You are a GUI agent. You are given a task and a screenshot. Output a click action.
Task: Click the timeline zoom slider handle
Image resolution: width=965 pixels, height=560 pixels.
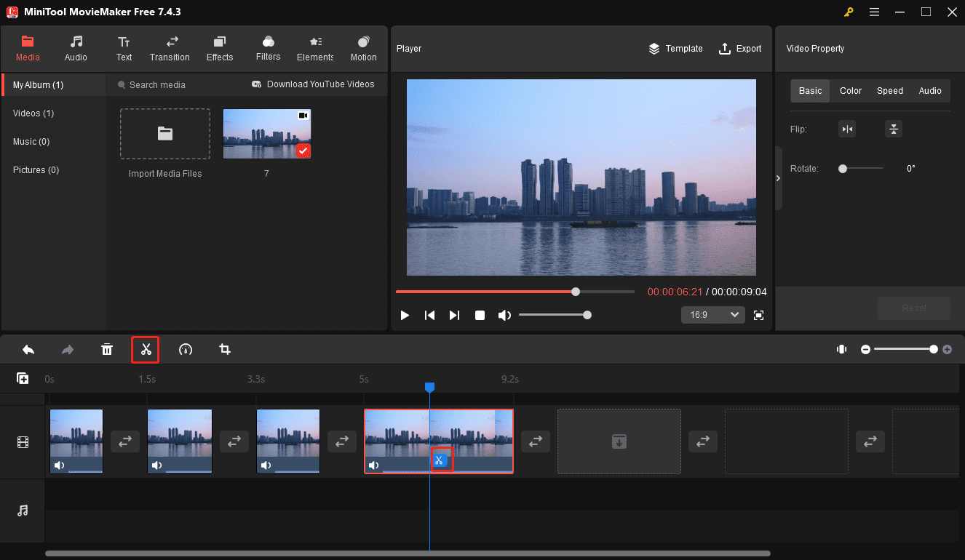tap(934, 350)
